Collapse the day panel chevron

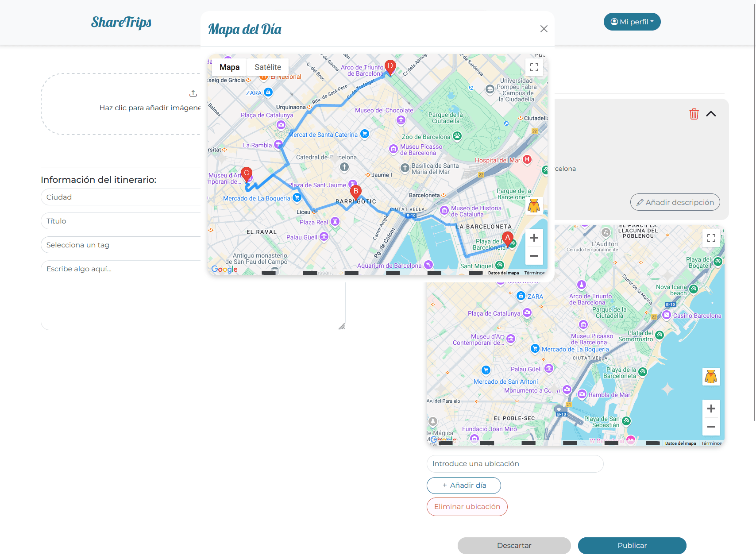tap(711, 114)
